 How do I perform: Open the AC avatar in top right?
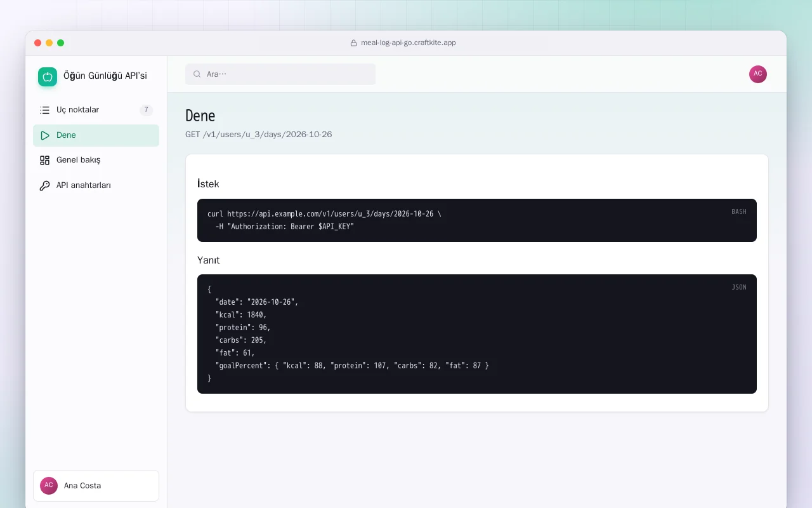[758, 74]
